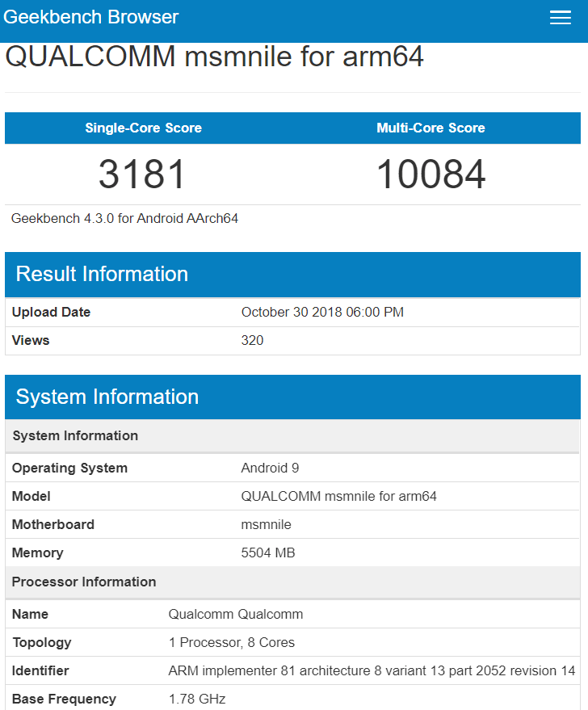Select the base frequency value 1.78 GHz

(197, 699)
